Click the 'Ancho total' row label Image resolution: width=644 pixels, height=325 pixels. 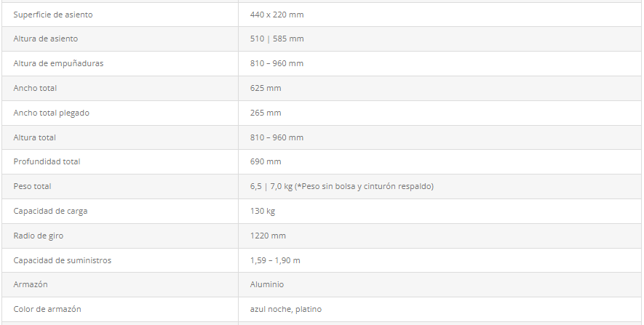click(x=35, y=88)
